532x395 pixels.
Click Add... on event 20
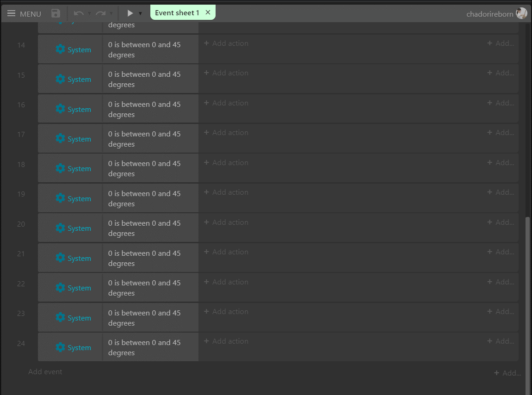click(501, 222)
